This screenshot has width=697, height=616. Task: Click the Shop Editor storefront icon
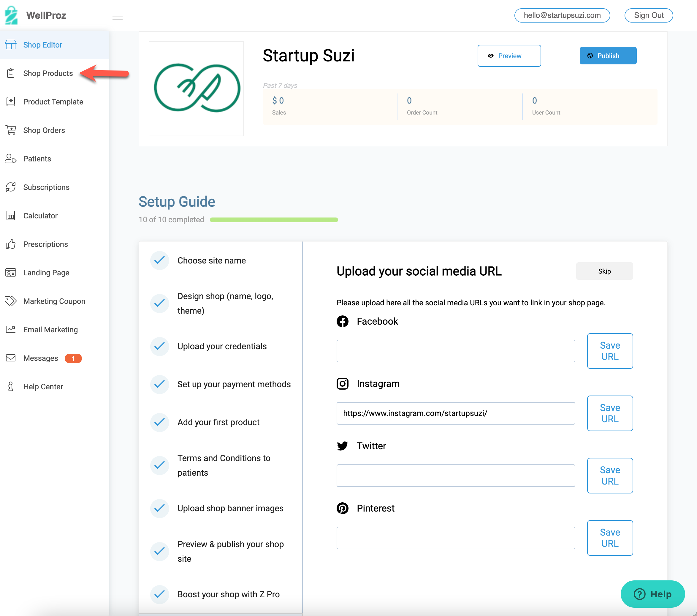[11, 45]
